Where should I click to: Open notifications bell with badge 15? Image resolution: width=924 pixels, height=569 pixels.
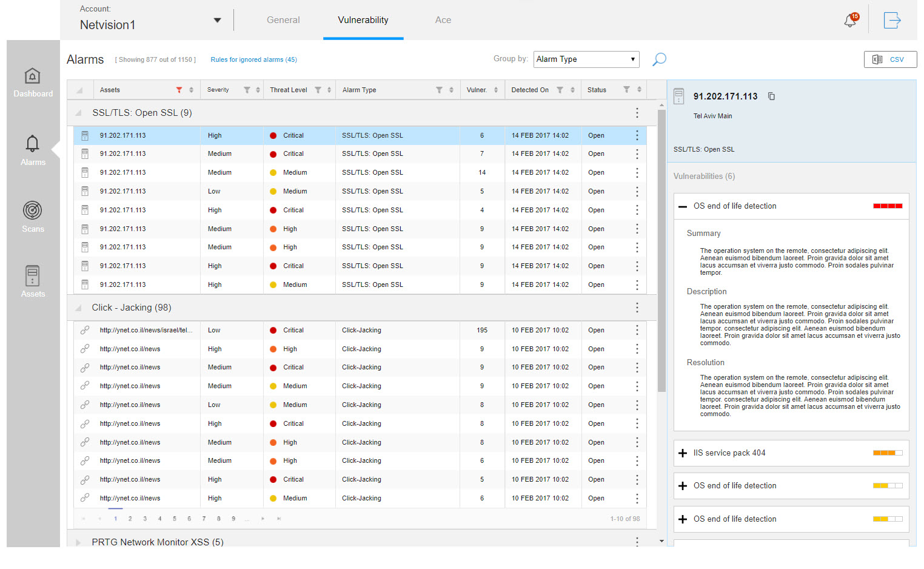(851, 20)
